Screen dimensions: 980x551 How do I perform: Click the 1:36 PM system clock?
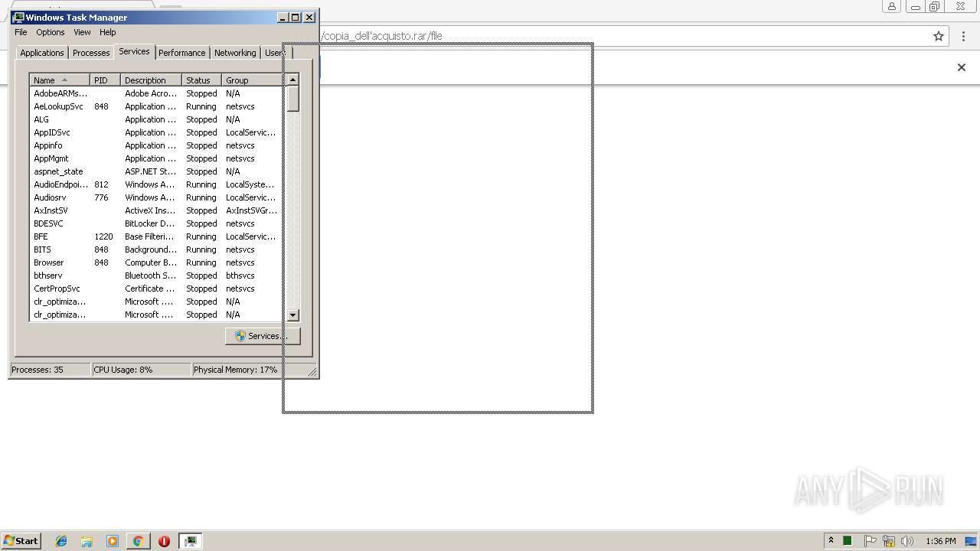tap(940, 541)
